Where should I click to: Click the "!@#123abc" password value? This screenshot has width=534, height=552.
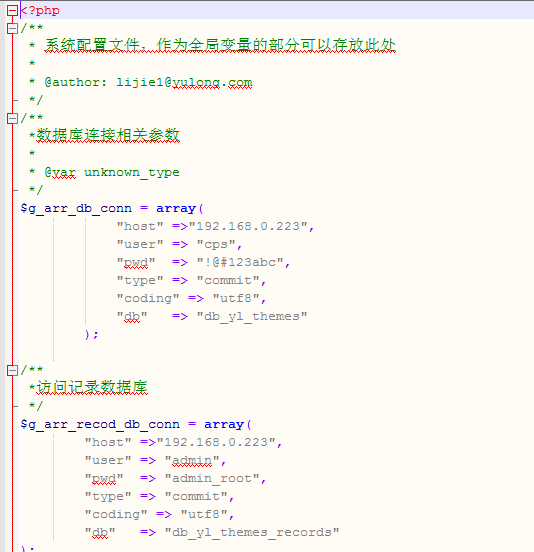coord(240,262)
